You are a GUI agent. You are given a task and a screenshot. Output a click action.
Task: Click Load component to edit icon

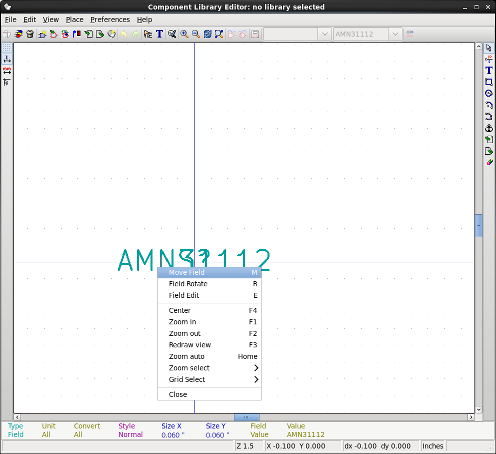point(53,34)
